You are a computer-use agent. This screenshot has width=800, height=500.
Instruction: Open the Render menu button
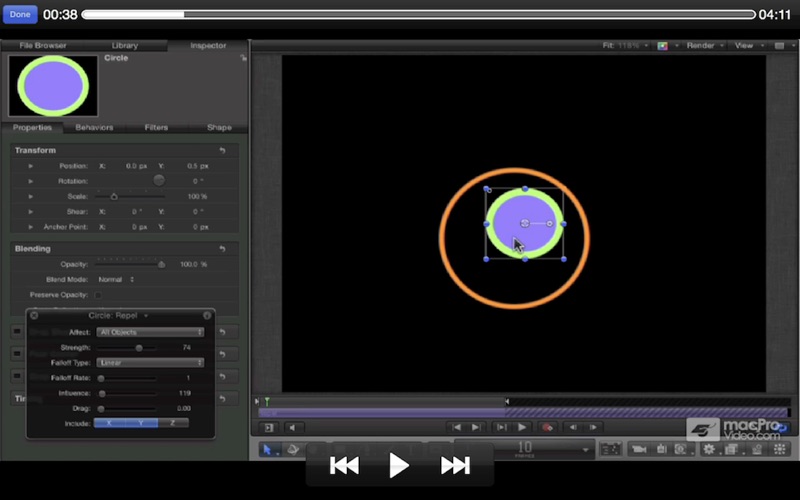point(705,46)
